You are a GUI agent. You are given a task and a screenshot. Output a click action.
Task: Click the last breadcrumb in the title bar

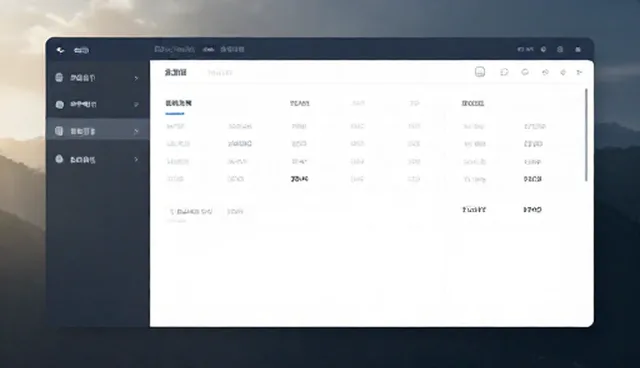(x=232, y=49)
